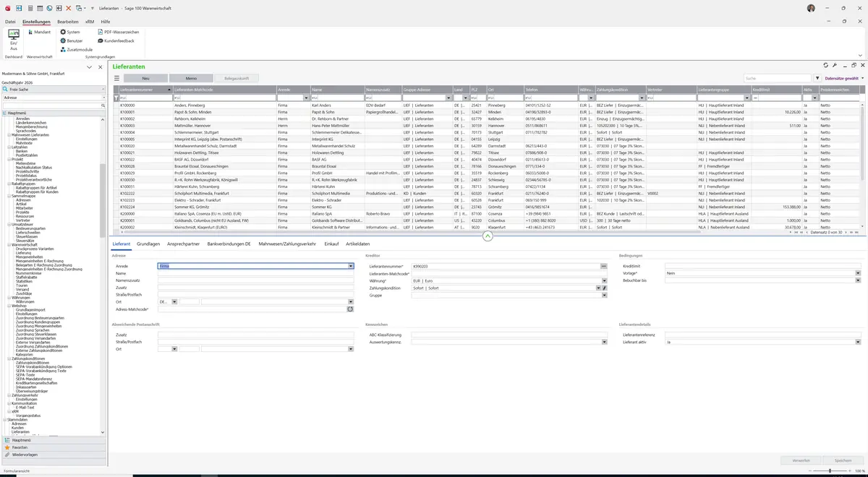Image resolution: width=868 pixels, height=477 pixels.
Task: Open Kundenfeedback in the ribbon
Action: click(x=116, y=41)
